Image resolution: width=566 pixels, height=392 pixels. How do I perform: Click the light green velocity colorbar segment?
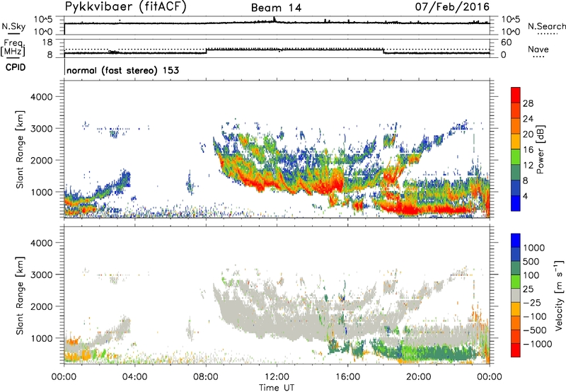pyautogui.click(x=516, y=282)
